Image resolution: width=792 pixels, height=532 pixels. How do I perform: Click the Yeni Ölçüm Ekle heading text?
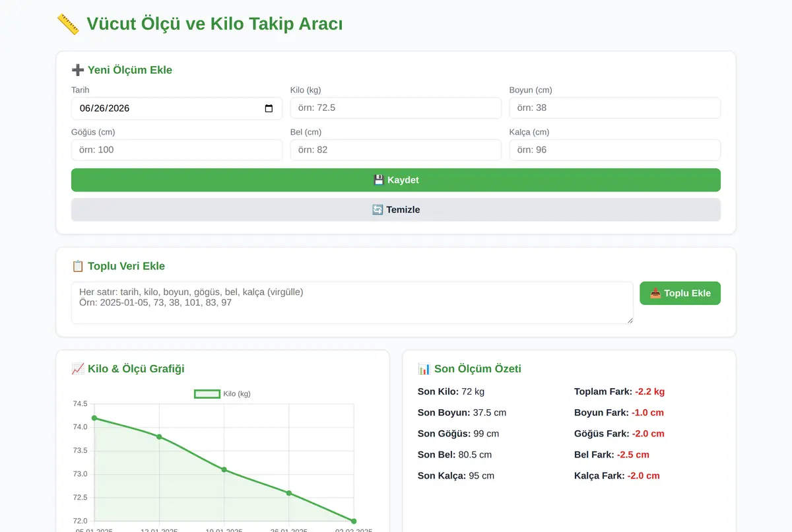click(x=130, y=70)
